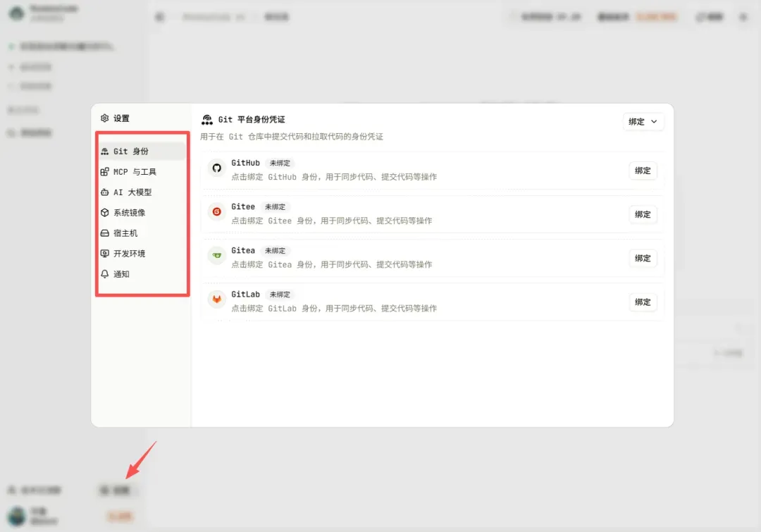
Task: Bind the GitHub account with 绑定 button
Action: coord(643,171)
